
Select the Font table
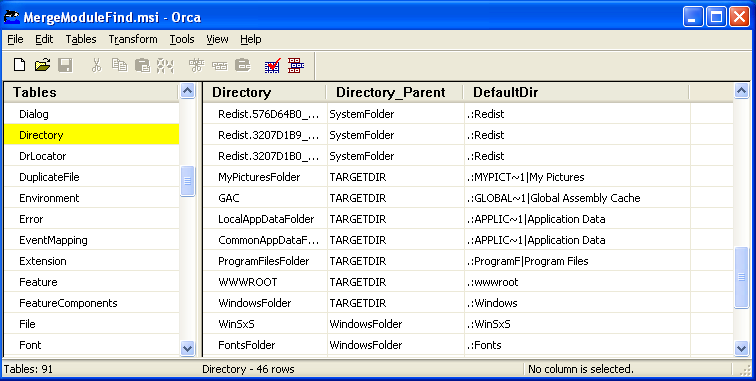pyautogui.click(x=92, y=345)
